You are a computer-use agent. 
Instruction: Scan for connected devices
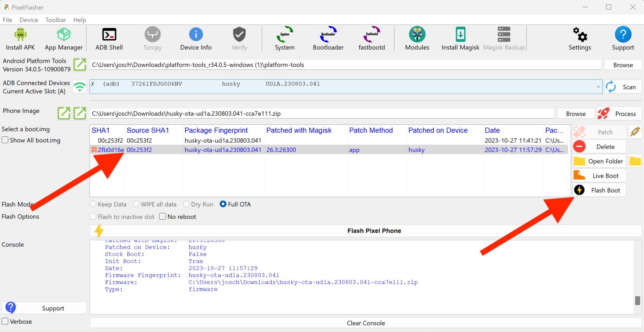623,87
